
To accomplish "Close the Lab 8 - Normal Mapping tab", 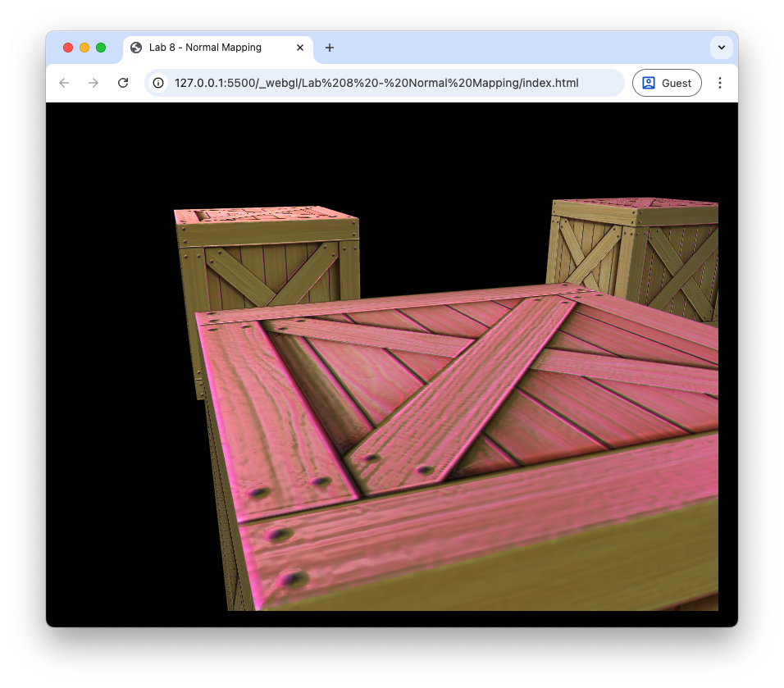I will [300, 48].
